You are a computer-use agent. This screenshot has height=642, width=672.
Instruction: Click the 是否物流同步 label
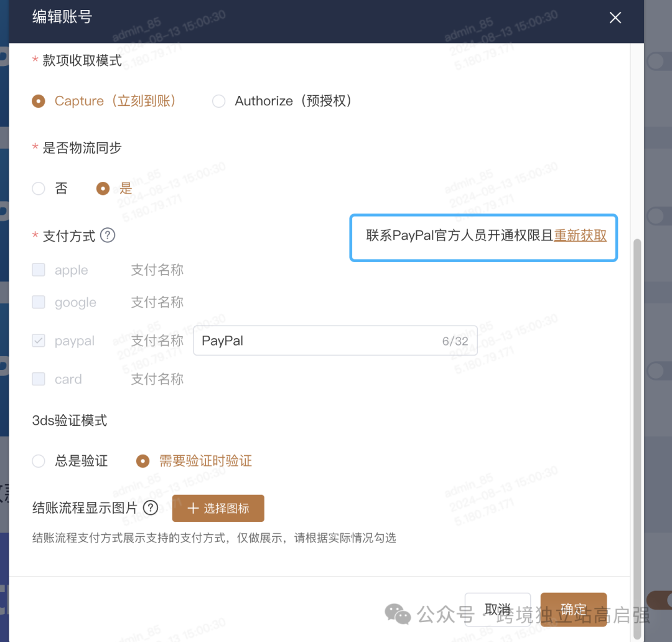coord(82,148)
